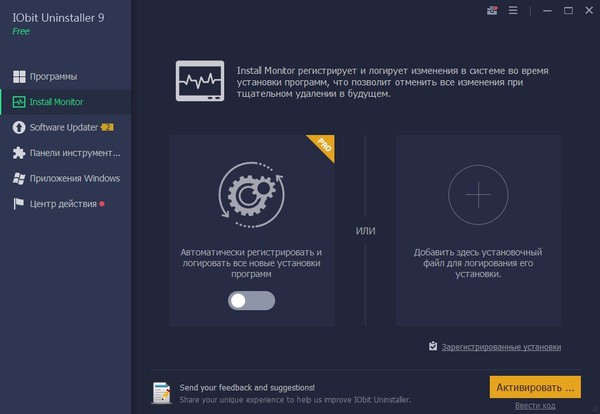Select the Install Monitor sidebar icon

pos(19,102)
